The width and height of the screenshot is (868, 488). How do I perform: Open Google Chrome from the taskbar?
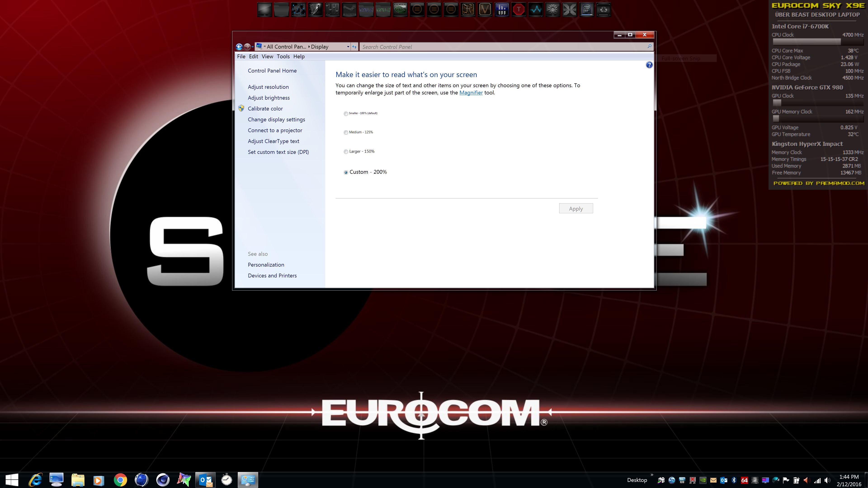[x=120, y=480]
